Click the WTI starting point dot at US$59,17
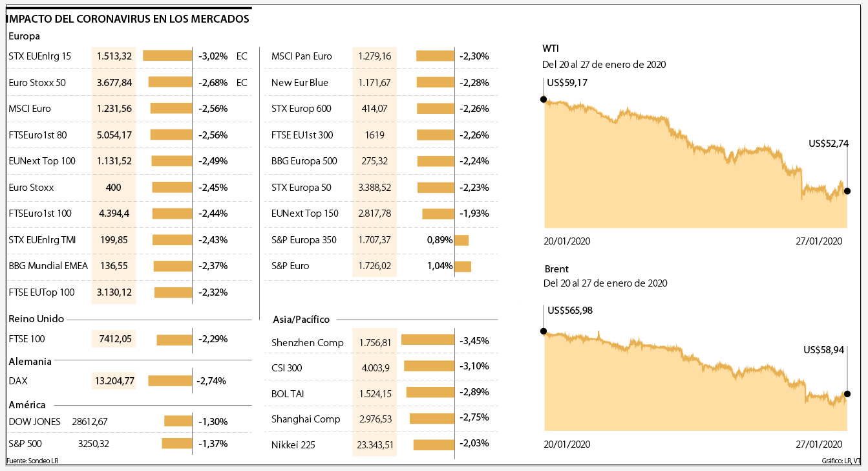 click(x=543, y=100)
